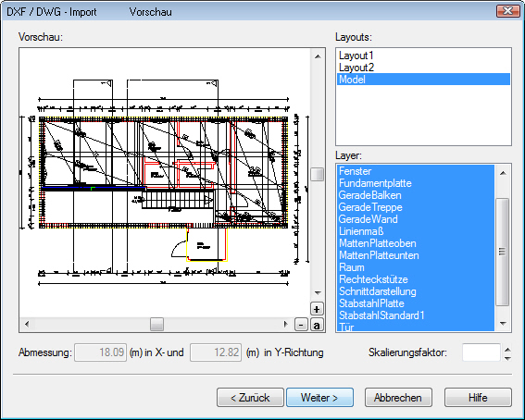Image resolution: width=525 pixels, height=420 pixels.
Task: Toggle the Fenster layer selection
Action: (416, 171)
